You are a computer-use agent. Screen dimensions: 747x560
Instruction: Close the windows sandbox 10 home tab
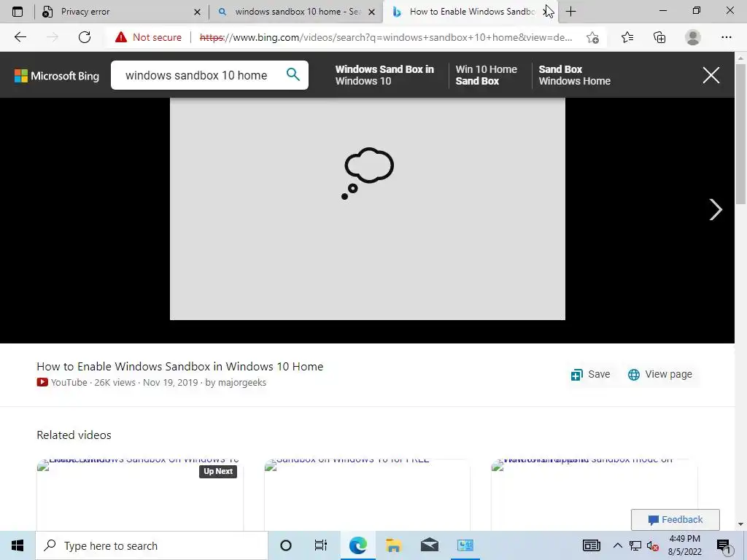(x=372, y=12)
